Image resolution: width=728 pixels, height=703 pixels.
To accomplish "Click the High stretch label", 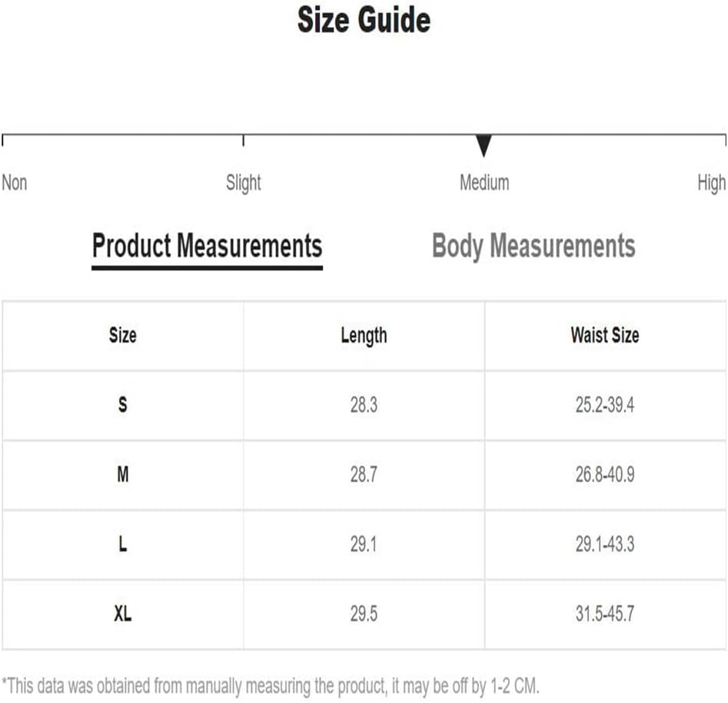I will (x=711, y=184).
